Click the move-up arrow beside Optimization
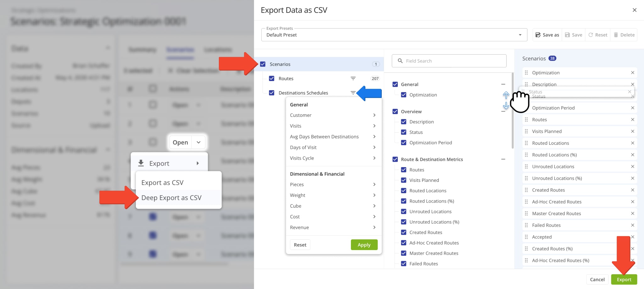Image resolution: width=644 pixels, height=289 pixels. (x=506, y=95)
